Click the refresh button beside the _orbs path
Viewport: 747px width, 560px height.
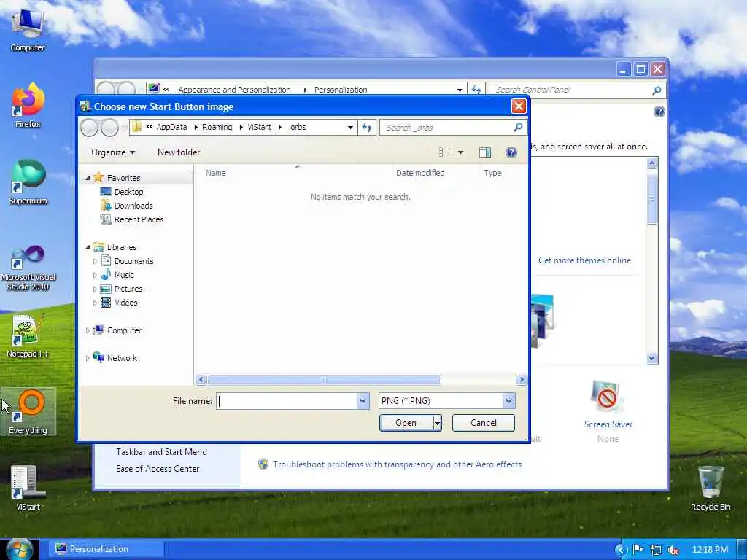tap(367, 127)
